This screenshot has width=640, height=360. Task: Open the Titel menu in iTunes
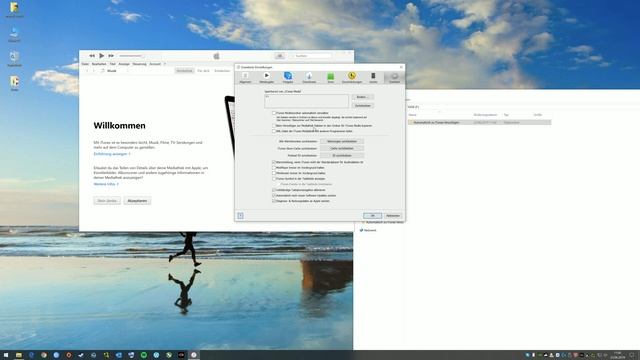pos(112,64)
